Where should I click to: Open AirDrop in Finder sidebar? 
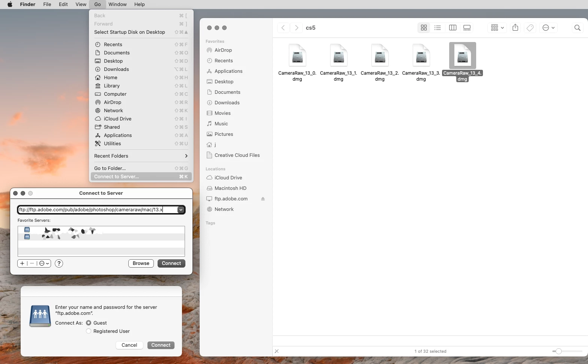coord(223,50)
